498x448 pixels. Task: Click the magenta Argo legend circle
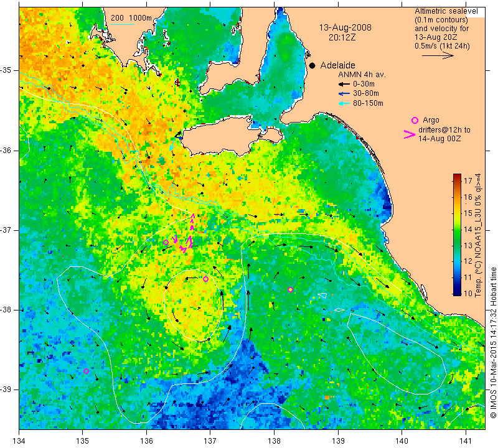click(415, 120)
